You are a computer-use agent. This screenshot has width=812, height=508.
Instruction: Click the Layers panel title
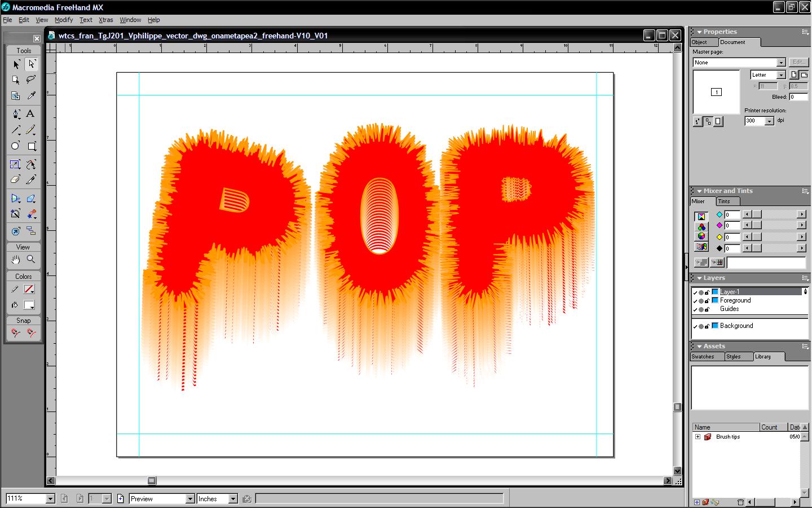(714, 278)
